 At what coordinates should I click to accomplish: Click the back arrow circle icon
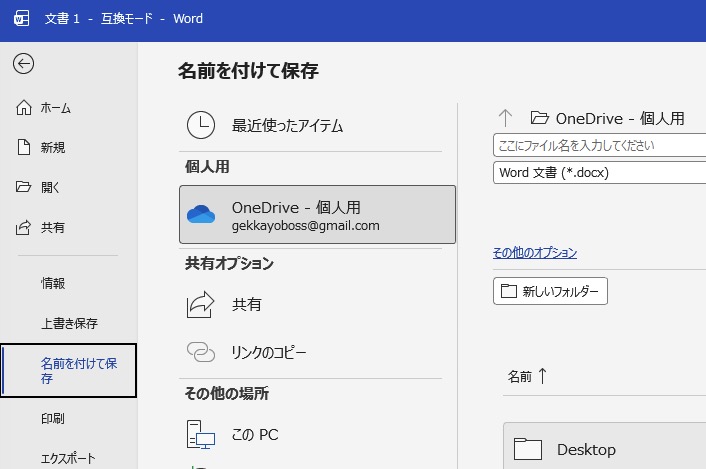pos(23,63)
